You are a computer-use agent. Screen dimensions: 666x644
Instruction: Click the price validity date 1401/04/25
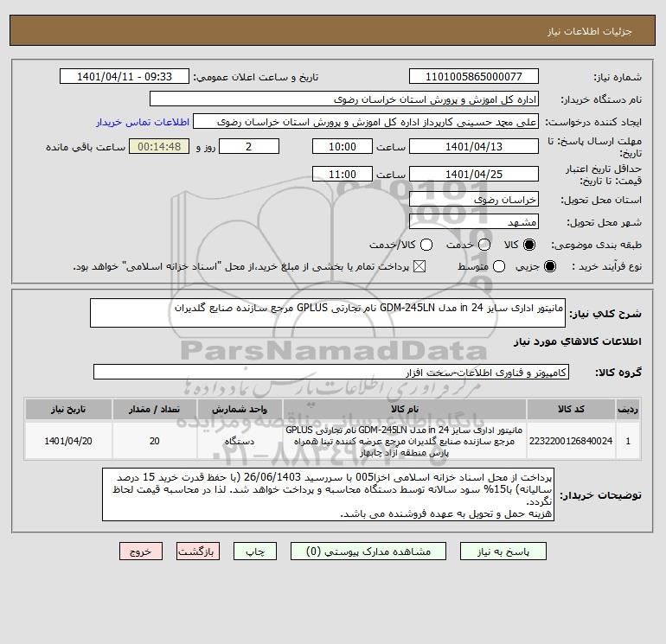tap(474, 174)
